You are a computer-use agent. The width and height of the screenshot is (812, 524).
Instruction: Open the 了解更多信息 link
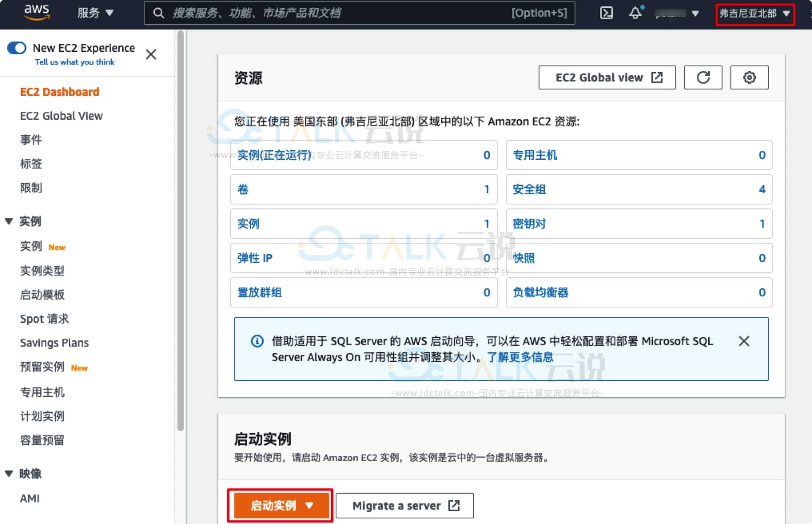(x=520, y=357)
